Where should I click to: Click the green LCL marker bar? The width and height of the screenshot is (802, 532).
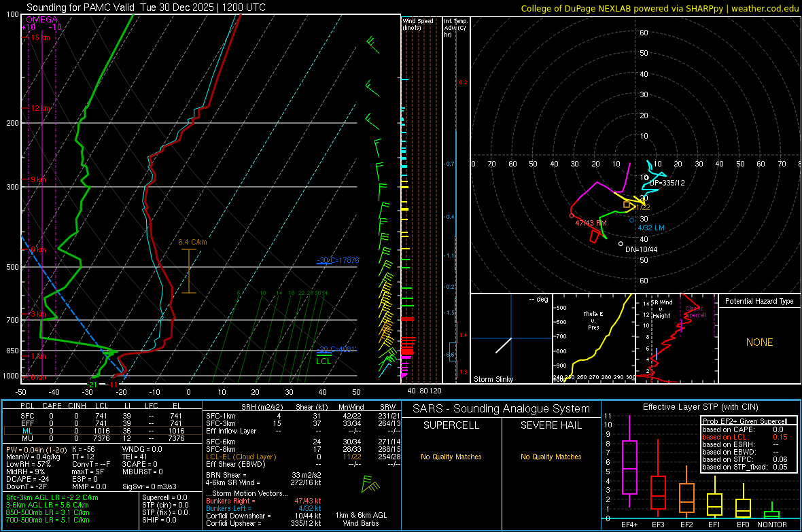click(324, 355)
